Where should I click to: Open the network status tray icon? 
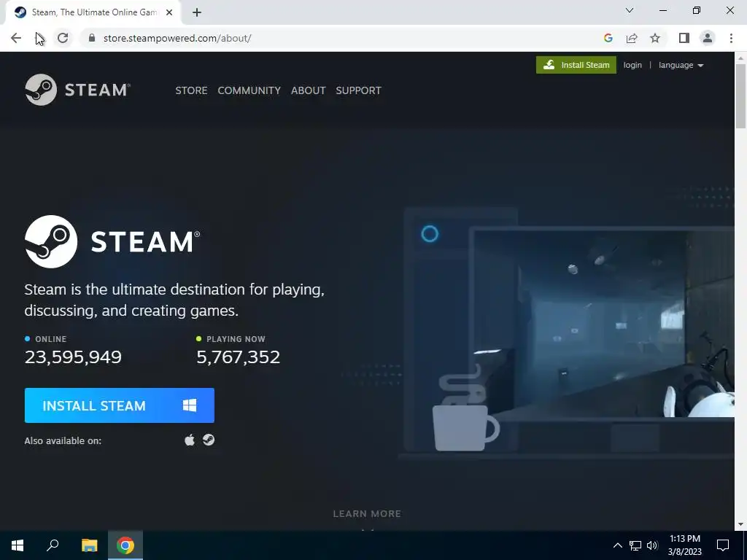(635, 545)
